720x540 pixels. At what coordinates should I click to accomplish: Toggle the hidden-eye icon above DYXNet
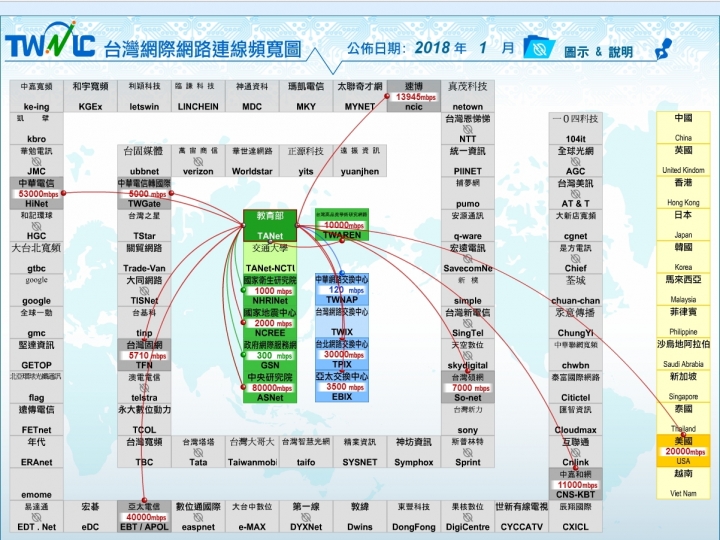point(306,518)
